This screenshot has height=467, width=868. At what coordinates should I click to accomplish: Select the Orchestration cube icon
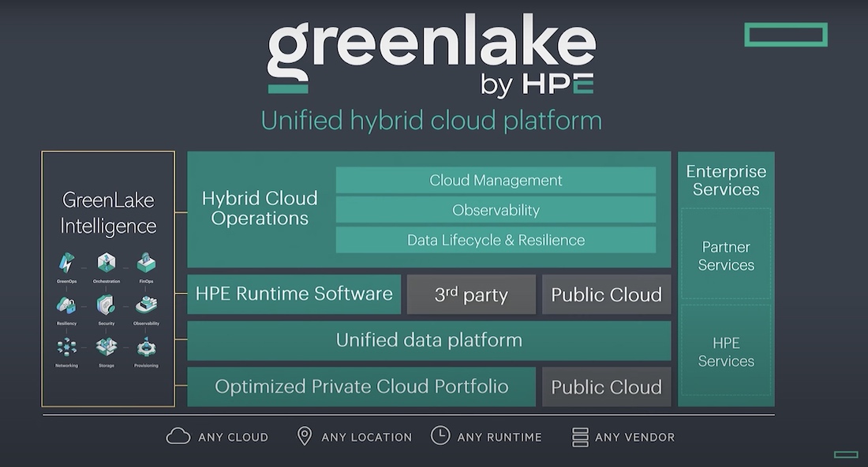(107, 263)
